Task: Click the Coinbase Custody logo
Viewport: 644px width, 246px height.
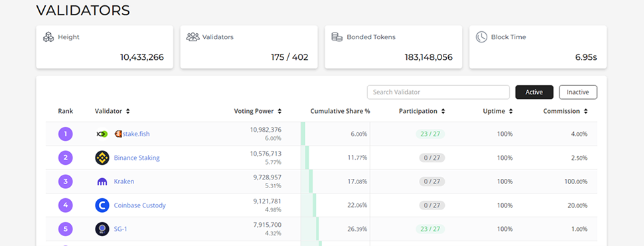Action: (102, 205)
